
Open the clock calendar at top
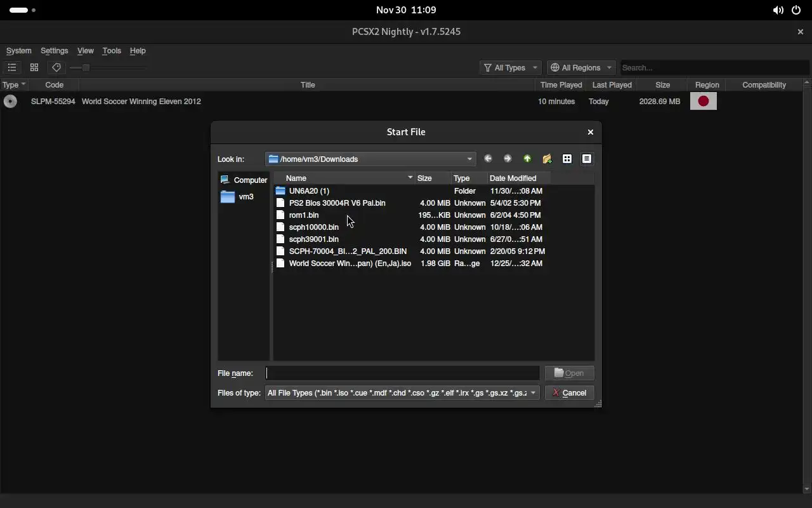(x=406, y=10)
